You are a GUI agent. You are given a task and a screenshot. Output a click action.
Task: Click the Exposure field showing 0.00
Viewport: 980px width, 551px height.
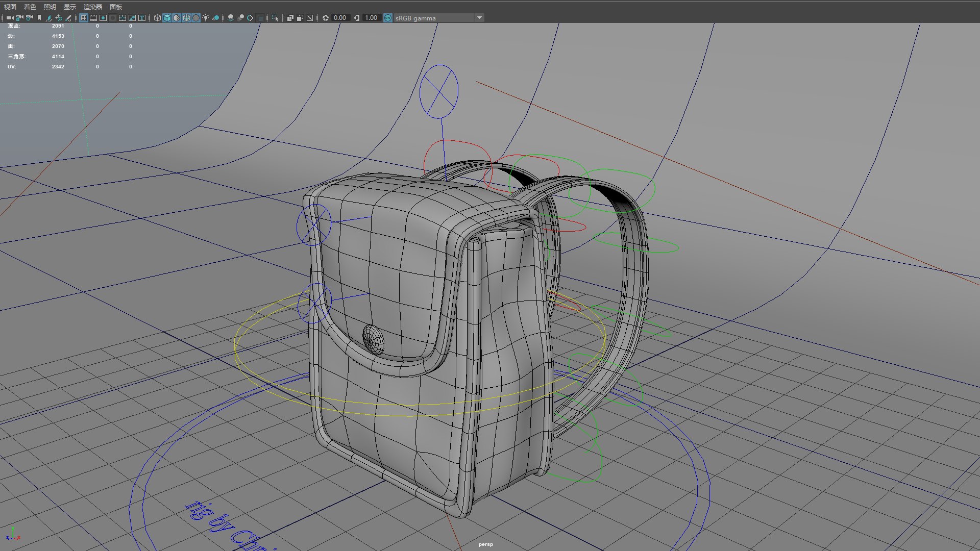coord(340,18)
